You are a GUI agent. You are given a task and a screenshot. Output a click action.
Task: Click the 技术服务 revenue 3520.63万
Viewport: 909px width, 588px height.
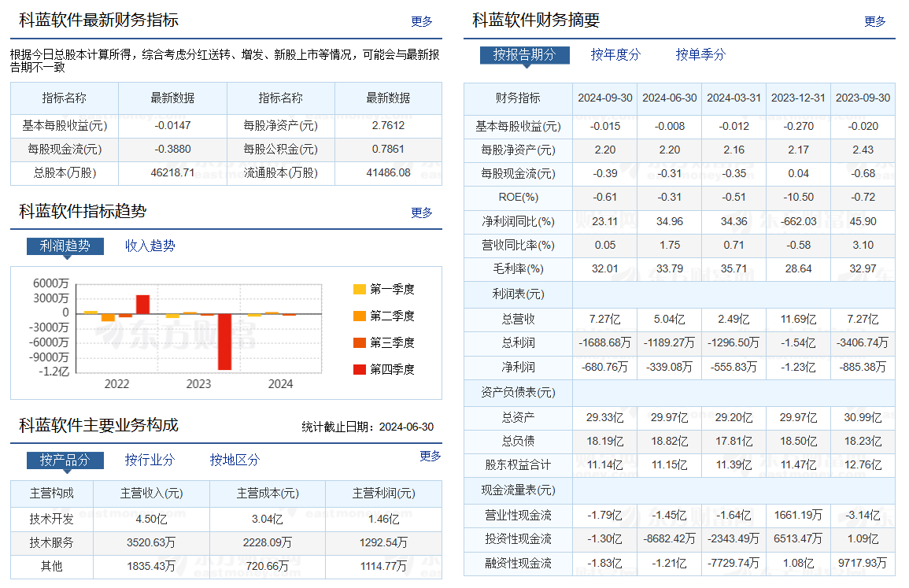coord(151,543)
